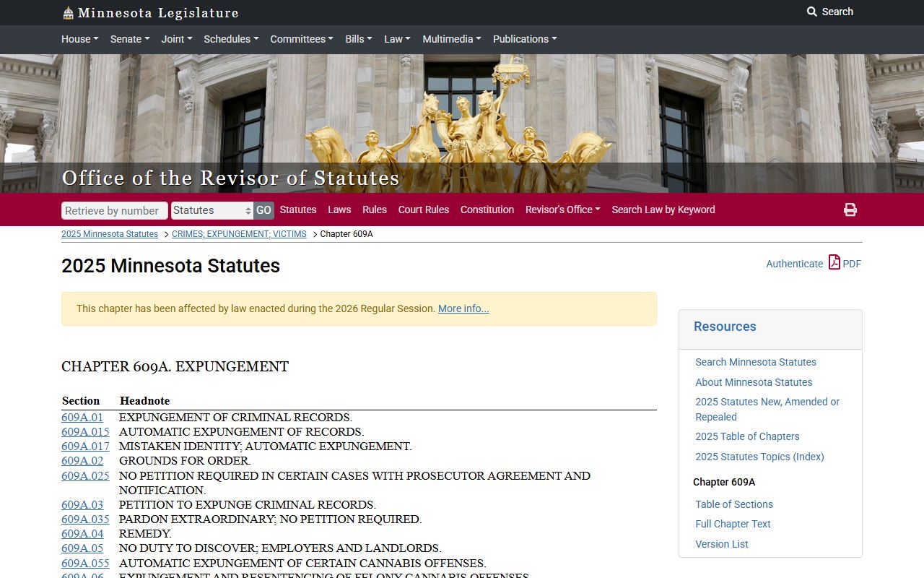Open Search via the magnifier icon

[812, 12]
